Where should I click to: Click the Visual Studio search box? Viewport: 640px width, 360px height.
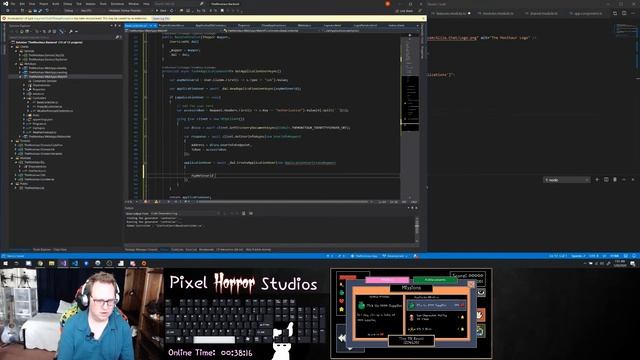click(180, 4)
